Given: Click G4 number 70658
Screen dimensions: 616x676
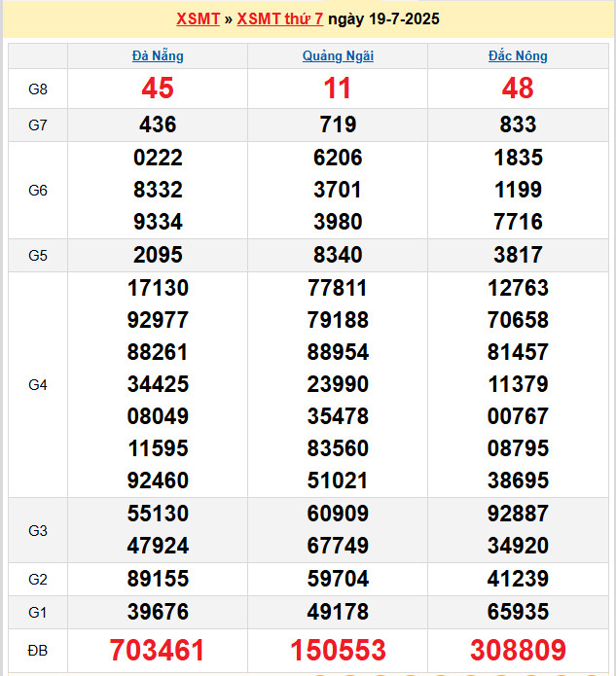Looking at the screenshot, I should [518, 320].
